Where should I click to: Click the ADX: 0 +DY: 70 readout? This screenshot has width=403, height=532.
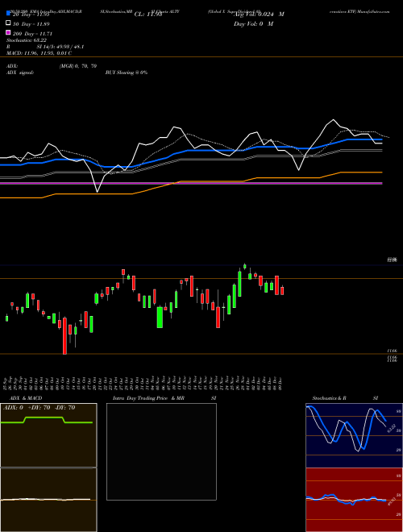tap(39, 408)
